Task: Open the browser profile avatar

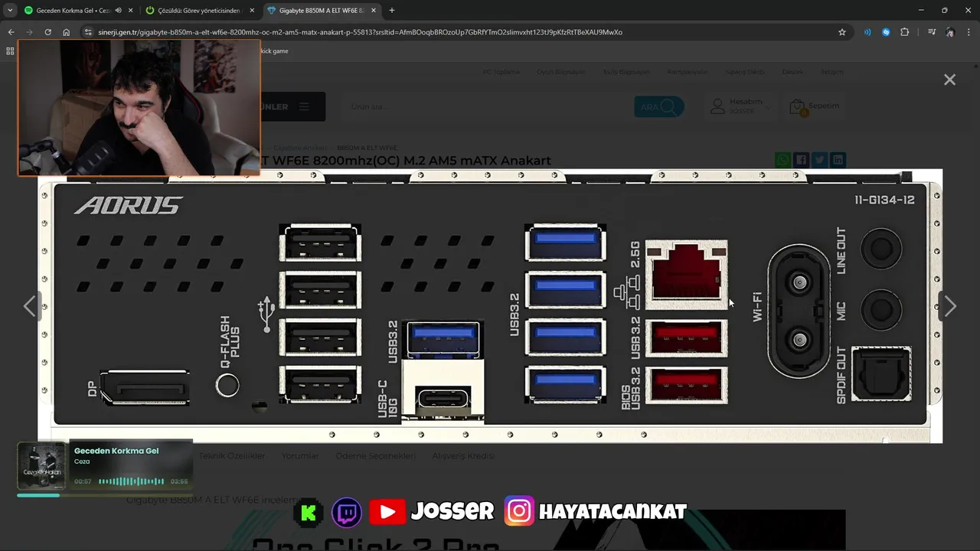Action: [x=950, y=32]
